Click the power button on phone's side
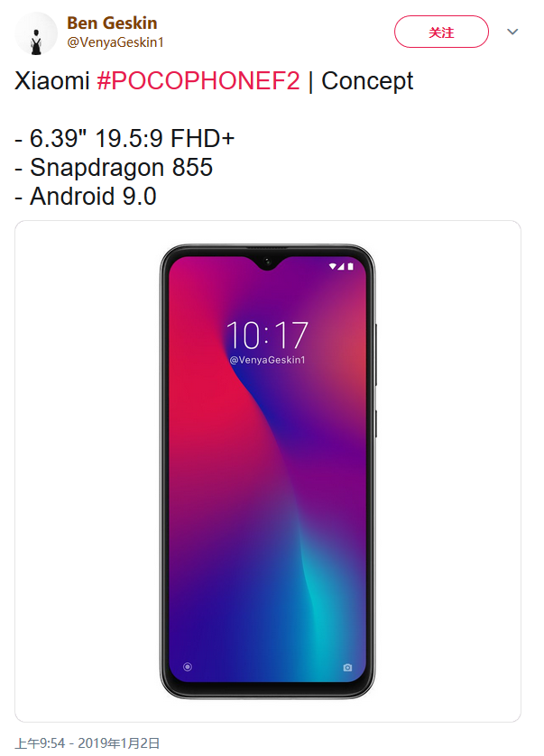 click(375, 424)
